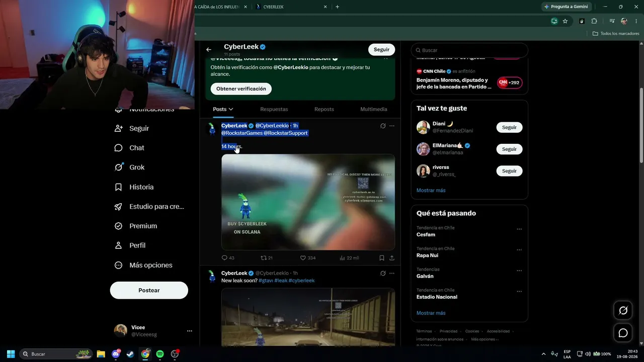Reply to the Rockstar Games post

click(x=228, y=258)
